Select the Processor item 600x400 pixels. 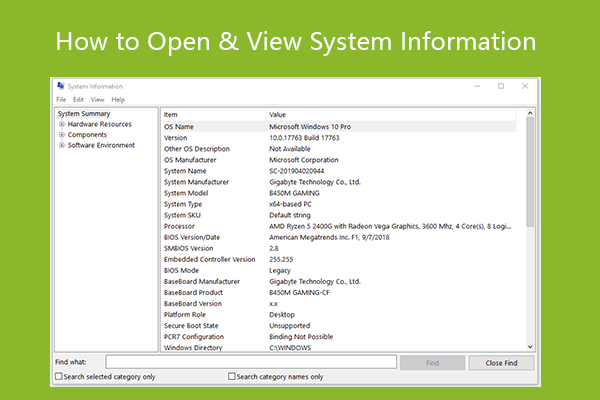pos(179,226)
